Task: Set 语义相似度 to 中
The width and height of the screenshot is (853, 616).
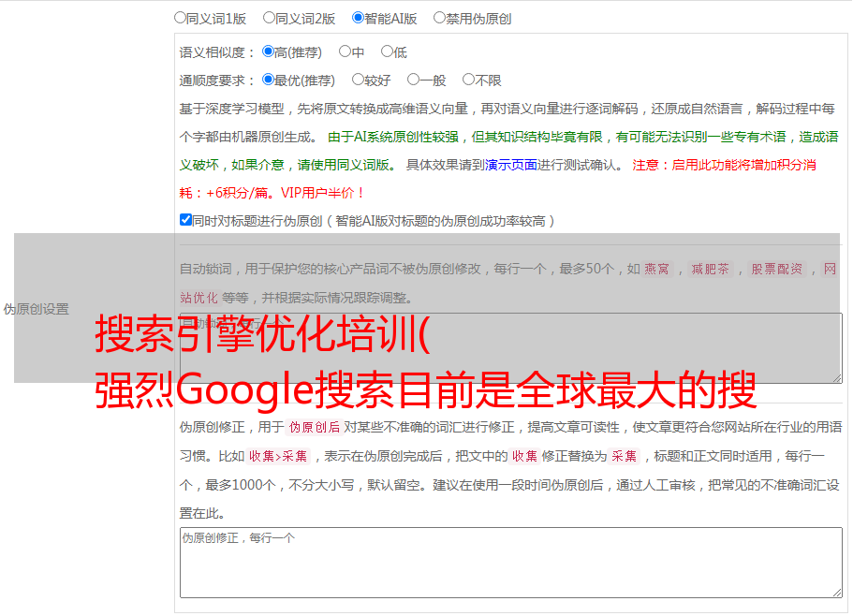Action: click(345, 51)
